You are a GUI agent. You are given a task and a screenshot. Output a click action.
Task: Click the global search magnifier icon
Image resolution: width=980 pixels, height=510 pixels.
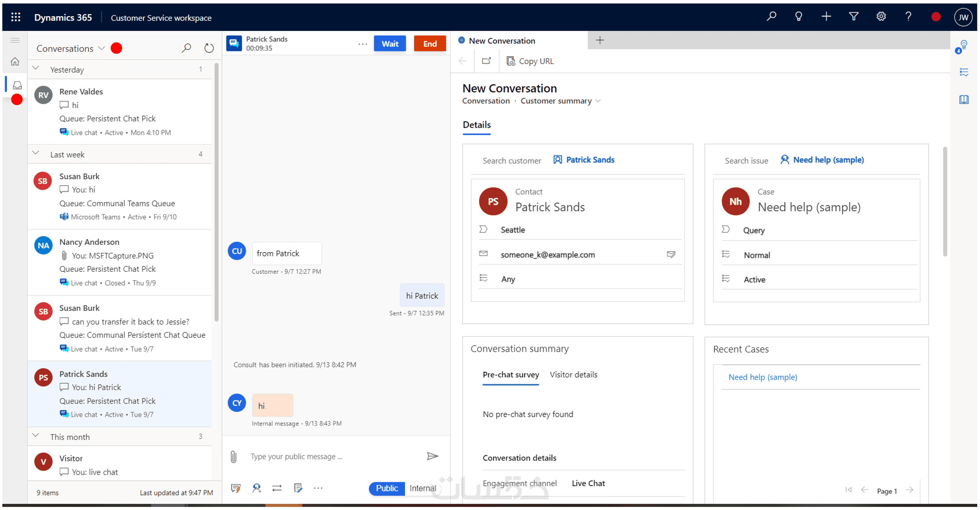tap(771, 17)
